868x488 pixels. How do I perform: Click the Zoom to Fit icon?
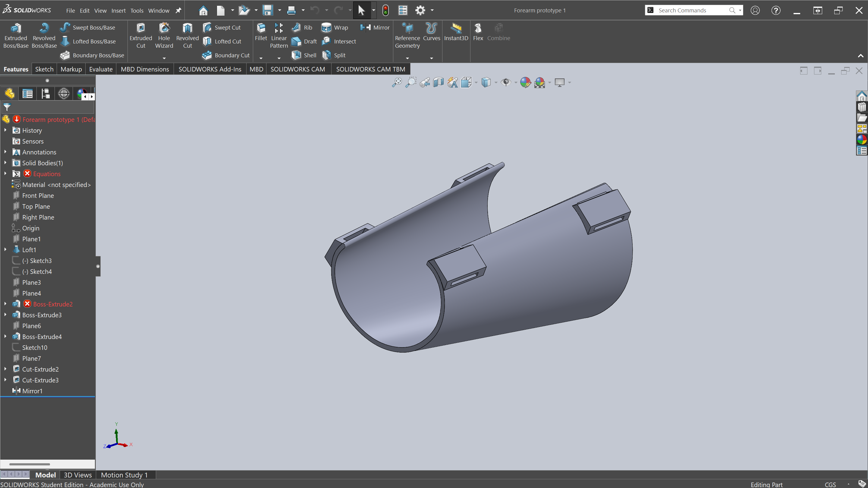[397, 82]
